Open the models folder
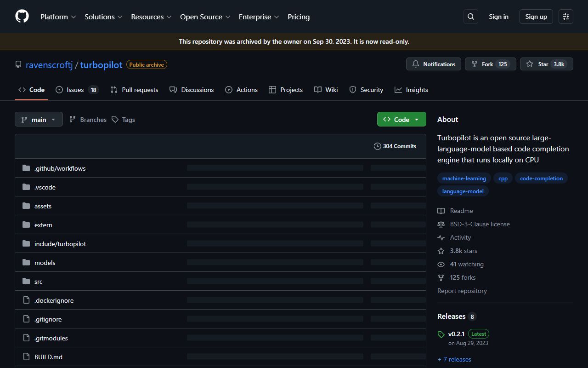588x368 pixels. (x=45, y=262)
